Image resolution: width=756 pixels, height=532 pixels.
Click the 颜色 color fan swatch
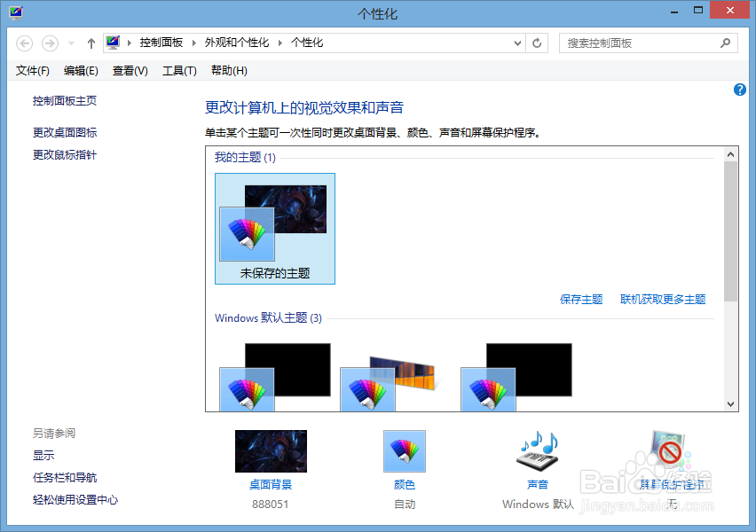[x=404, y=450]
